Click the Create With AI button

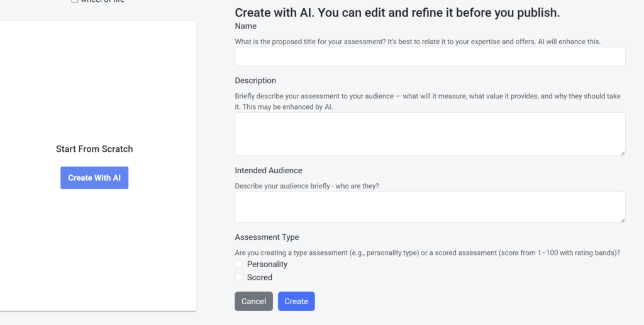pos(94,178)
